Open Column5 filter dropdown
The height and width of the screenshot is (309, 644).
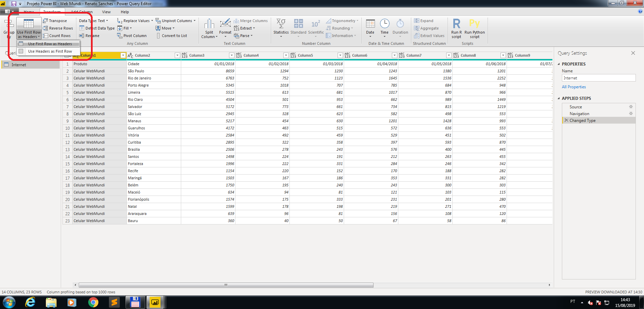pyautogui.click(x=340, y=55)
